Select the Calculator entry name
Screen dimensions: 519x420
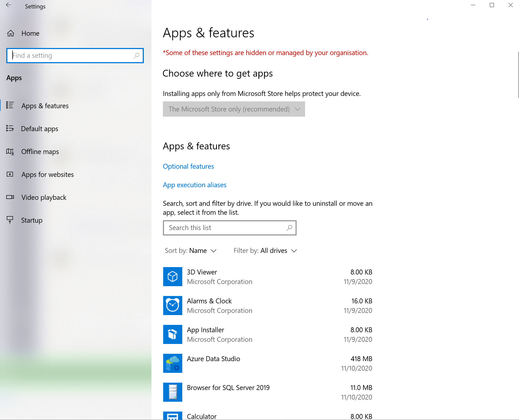click(202, 416)
